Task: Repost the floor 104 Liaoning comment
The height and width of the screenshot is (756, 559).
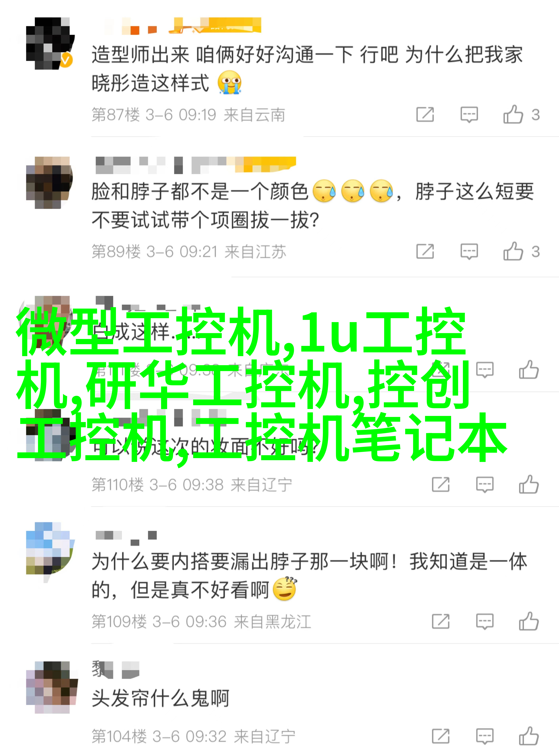Action: point(441,736)
